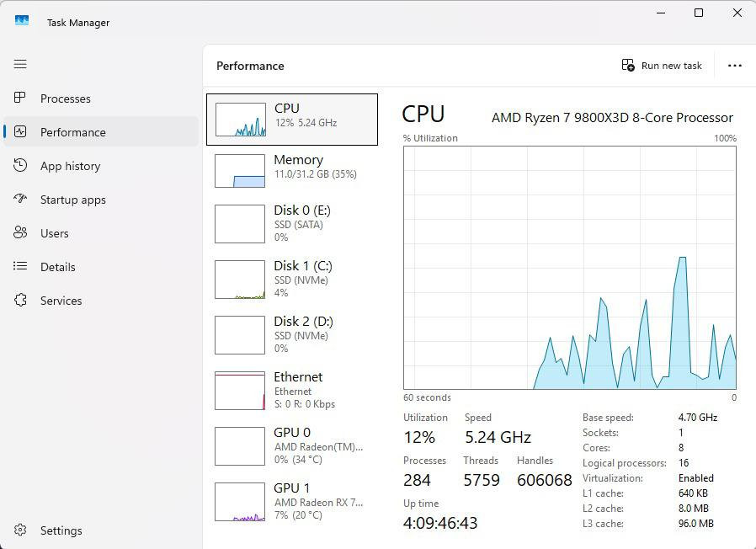This screenshot has height=549, width=756.
Task: Open the Processes page label
Action: point(66,99)
